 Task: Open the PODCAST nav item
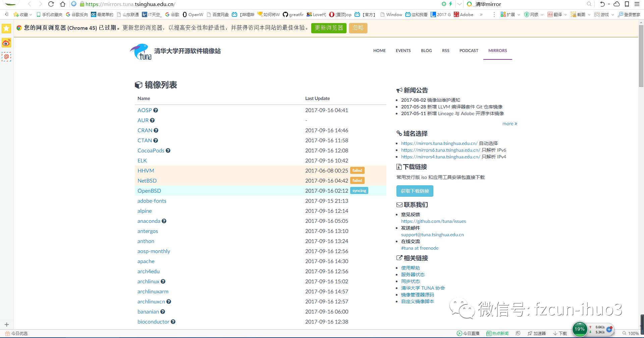click(x=469, y=51)
